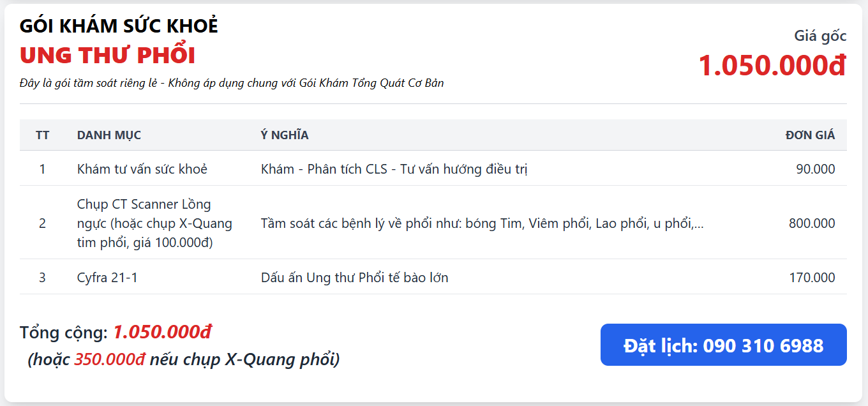Select the Cyfra 21-1 item
868x406 pixels.
coord(107,278)
